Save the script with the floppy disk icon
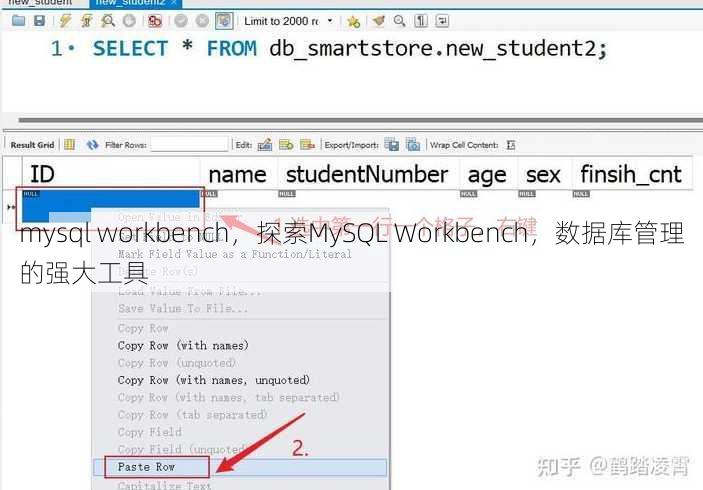Image resolution: width=703 pixels, height=490 pixels. point(39,21)
